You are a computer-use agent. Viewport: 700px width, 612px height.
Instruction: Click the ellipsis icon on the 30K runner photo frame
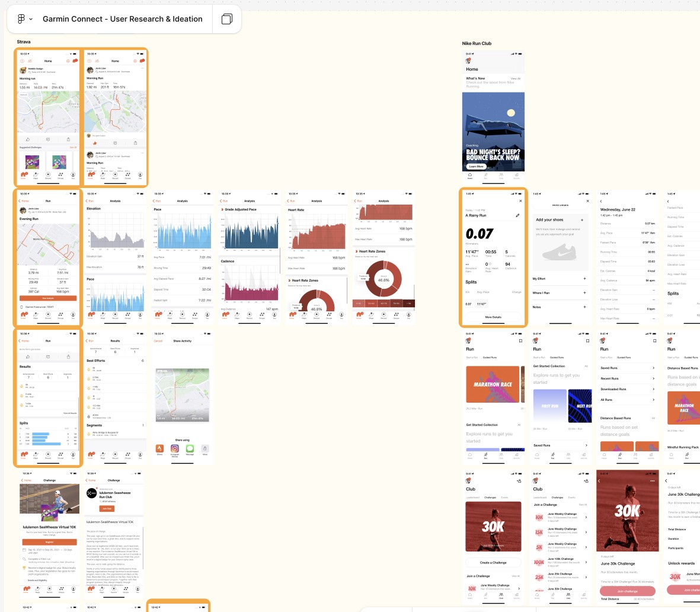(x=652, y=481)
